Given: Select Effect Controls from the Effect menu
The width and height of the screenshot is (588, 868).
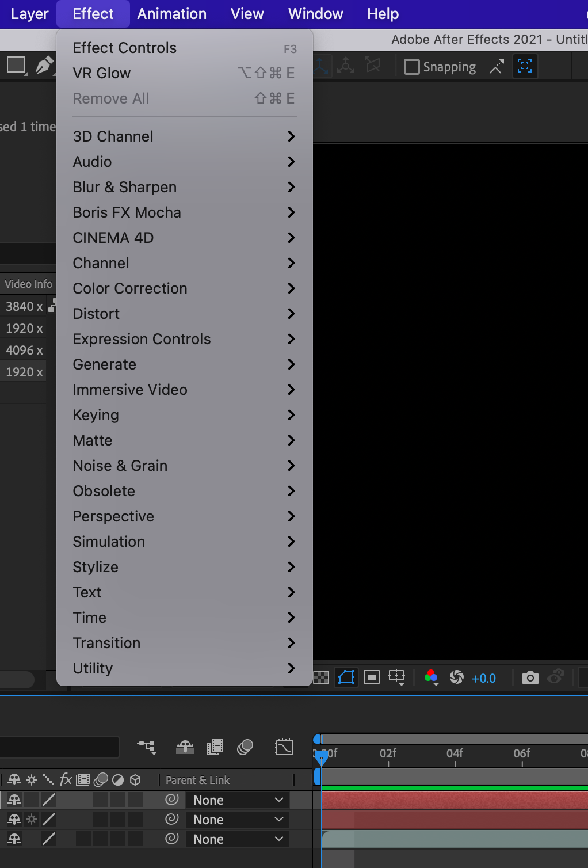Looking at the screenshot, I should click(124, 48).
